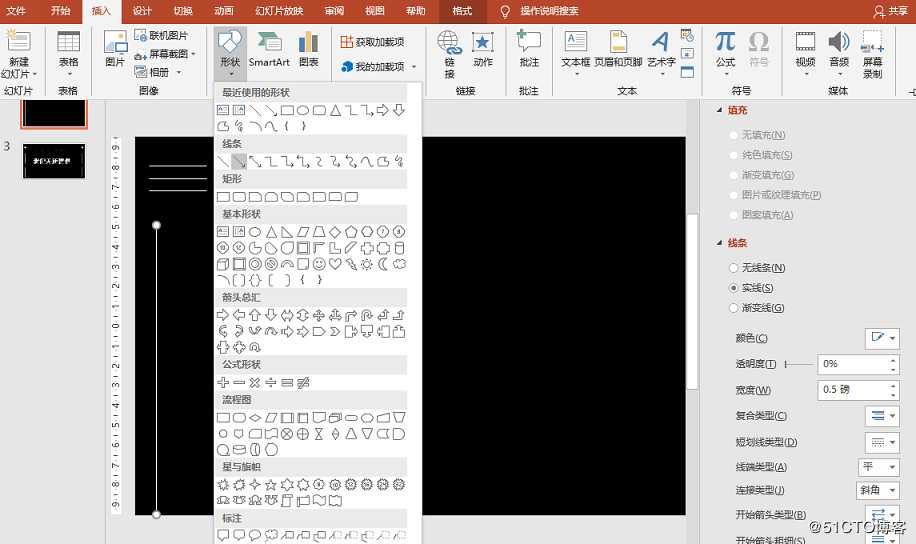Pick the lightning bolt shape
This screenshot has width=916, height=544.
[351, 264]
